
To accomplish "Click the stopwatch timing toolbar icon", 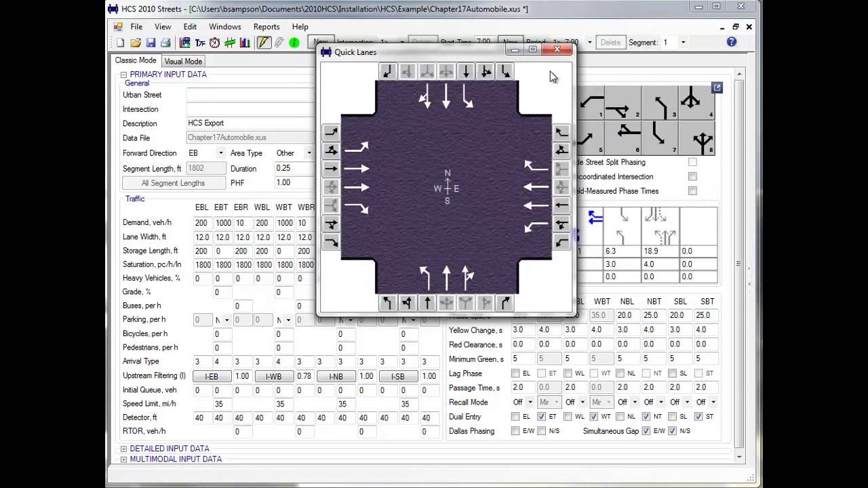I will (214, 43).
